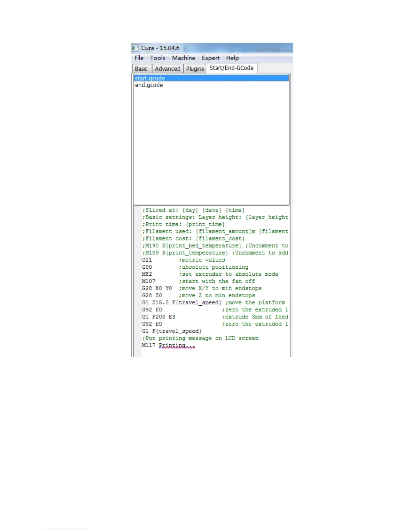Switch to the Plugins tab
Viewport: 411px width, 532px height.
click(195, 69)
